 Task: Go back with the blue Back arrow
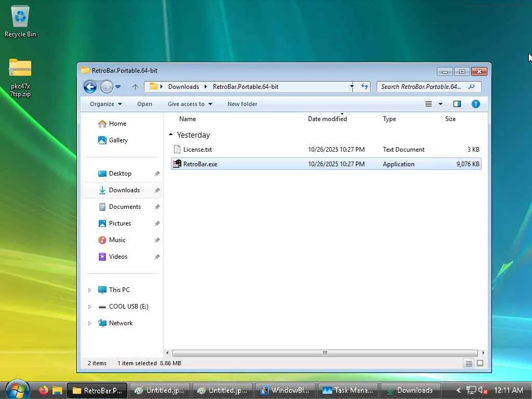[x=90, y=87]
